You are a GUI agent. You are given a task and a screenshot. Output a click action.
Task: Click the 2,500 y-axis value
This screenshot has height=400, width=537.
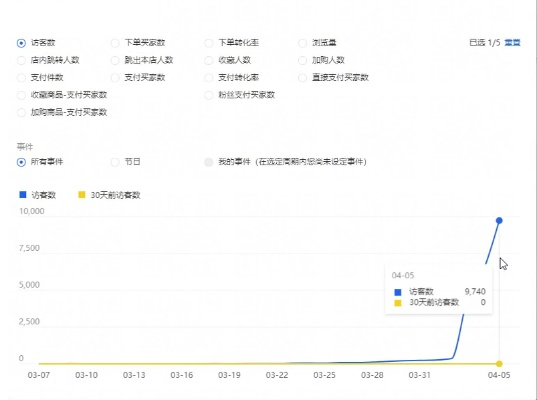point(29,322)
